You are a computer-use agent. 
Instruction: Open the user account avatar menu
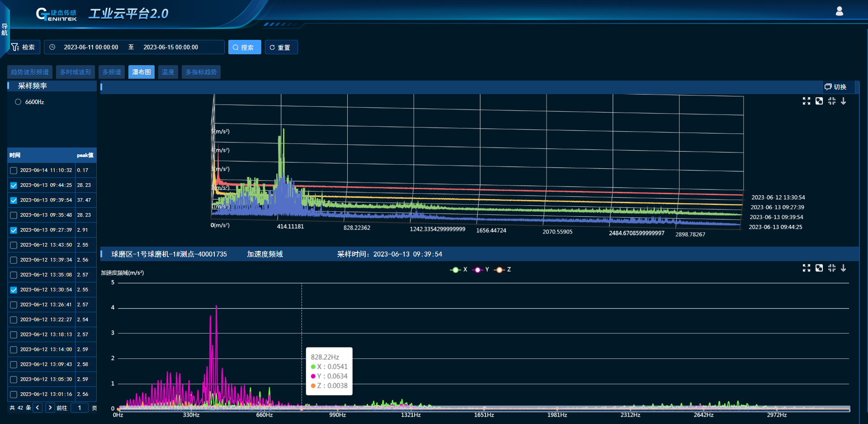[x=839, y=11]
